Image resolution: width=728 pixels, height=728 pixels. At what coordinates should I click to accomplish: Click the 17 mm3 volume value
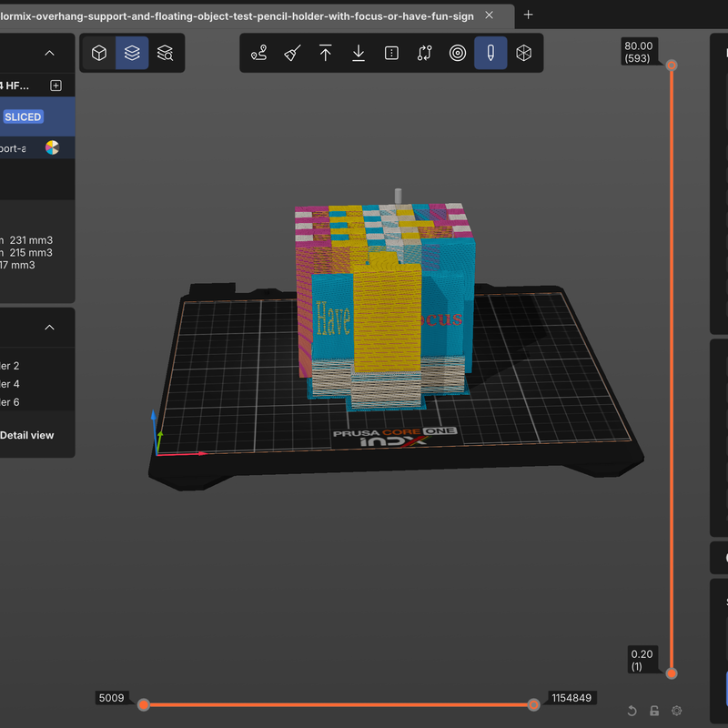click(x=17, y=265)
